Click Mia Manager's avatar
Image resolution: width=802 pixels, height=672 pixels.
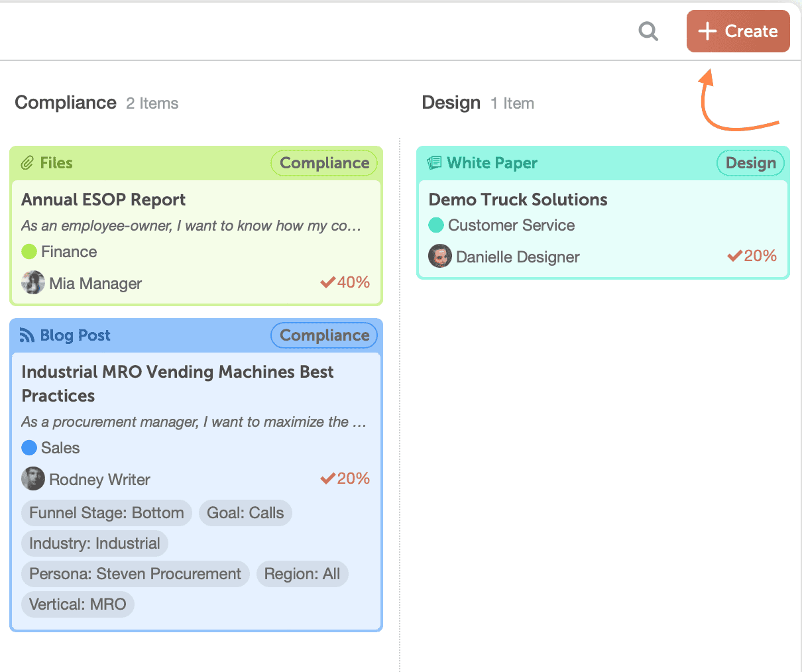click(33, 282)
